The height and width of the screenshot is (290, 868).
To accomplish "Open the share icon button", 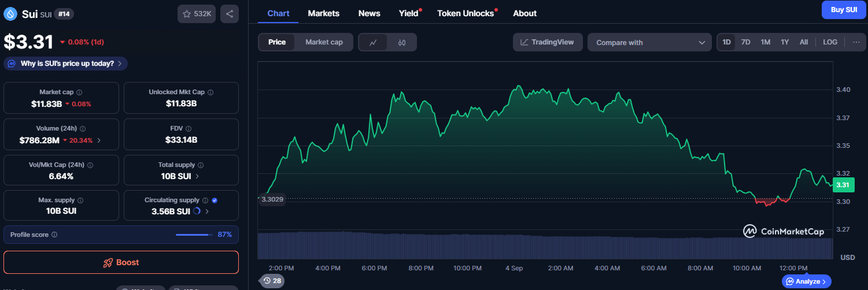I will pyautogui.click(x=230, y=14).
